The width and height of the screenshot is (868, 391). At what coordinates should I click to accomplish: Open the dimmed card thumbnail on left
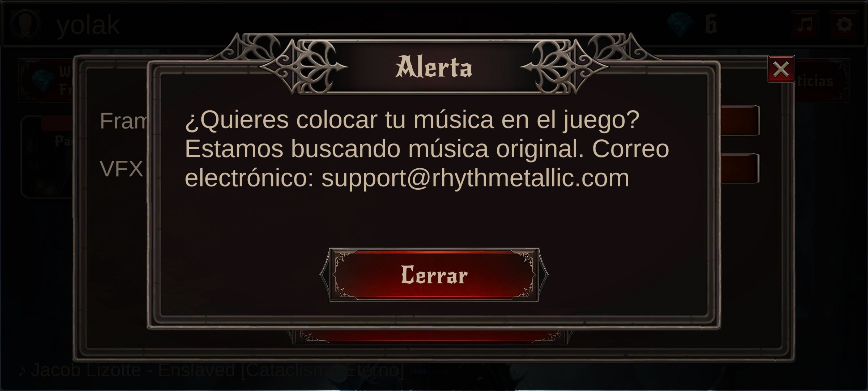point(48,156)
